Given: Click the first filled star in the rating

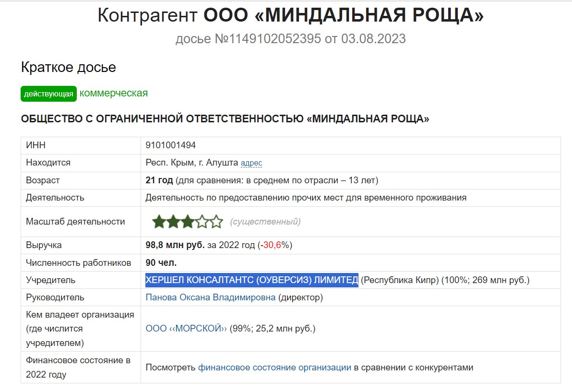Looking at the screenshot, I should point(159,222).
